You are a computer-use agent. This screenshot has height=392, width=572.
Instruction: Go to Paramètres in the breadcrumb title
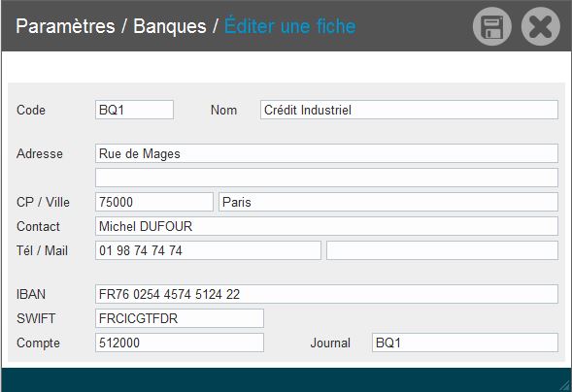(x=65, y=26)
